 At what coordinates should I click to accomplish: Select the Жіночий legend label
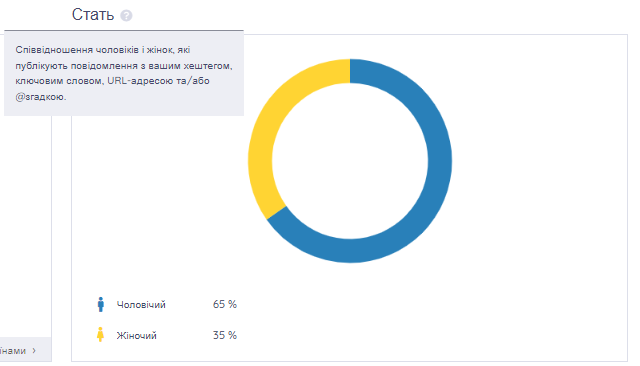136,335
